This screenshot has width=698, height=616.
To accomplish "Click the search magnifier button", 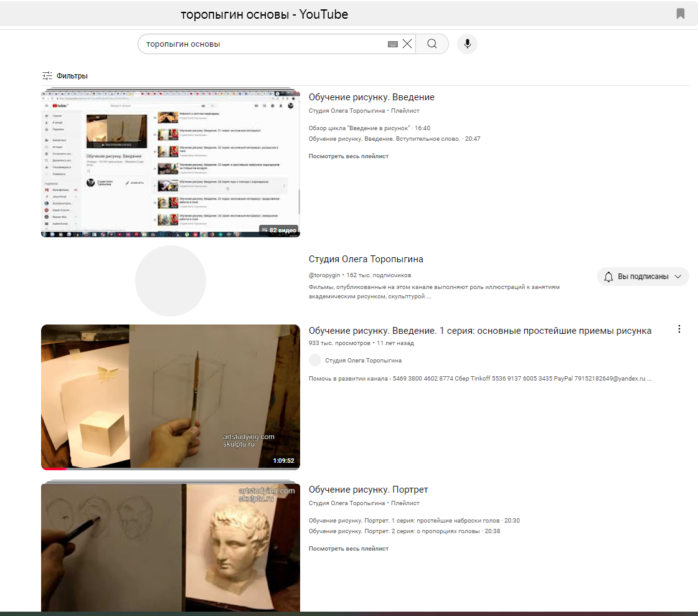I will pos(432,44).
